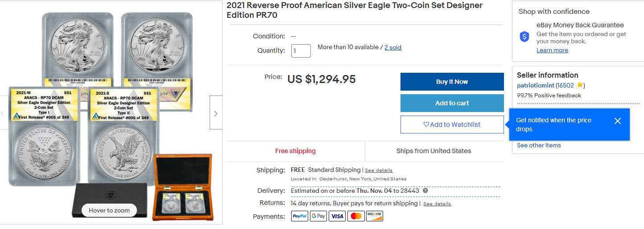Add the item to Watchlist
Image resolution: width=644 pixels, height=229 pixels.
[x=452, y=125]
